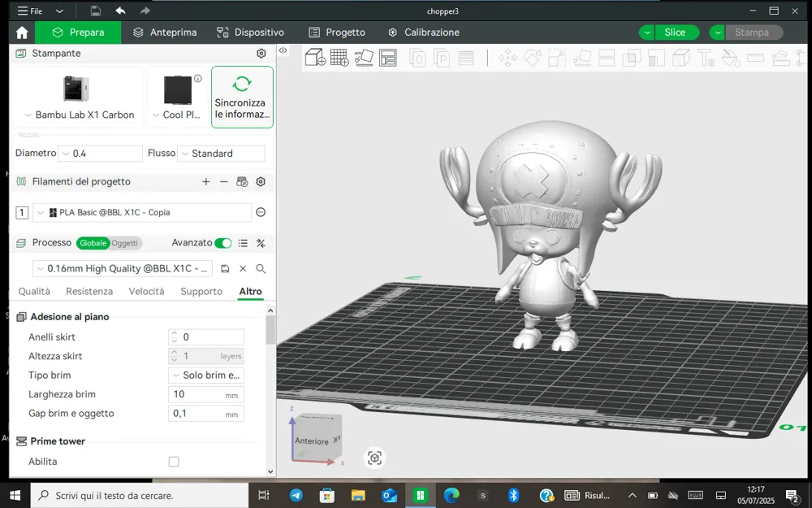
Task: Search the process settings
Action: [x=261, y=268]
